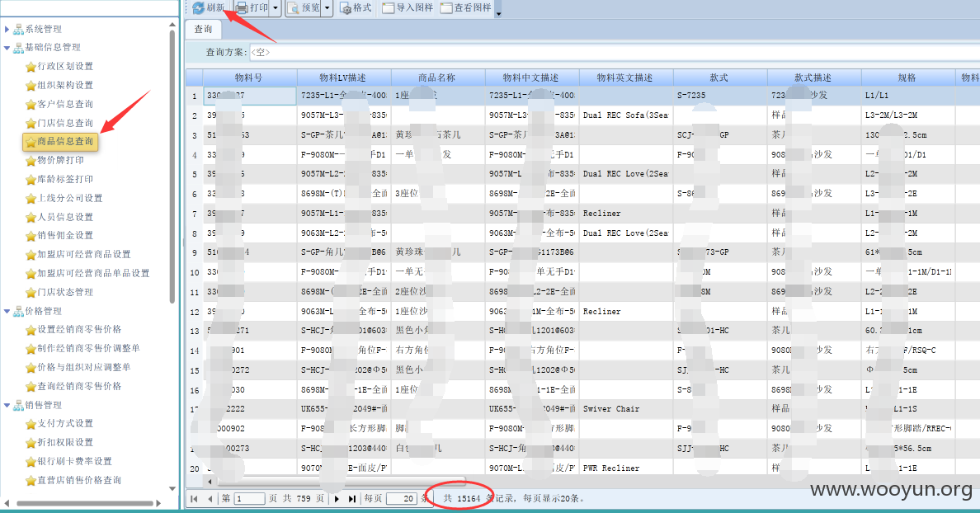This screenshot has width=980, height=513.
Task: Select 商品信息查询 in the sidebar
Action: click(x=60, y=142)
